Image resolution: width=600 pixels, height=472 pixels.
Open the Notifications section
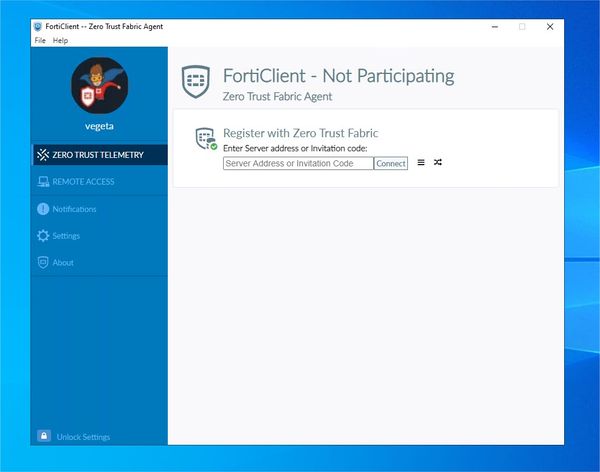(100, 209)
